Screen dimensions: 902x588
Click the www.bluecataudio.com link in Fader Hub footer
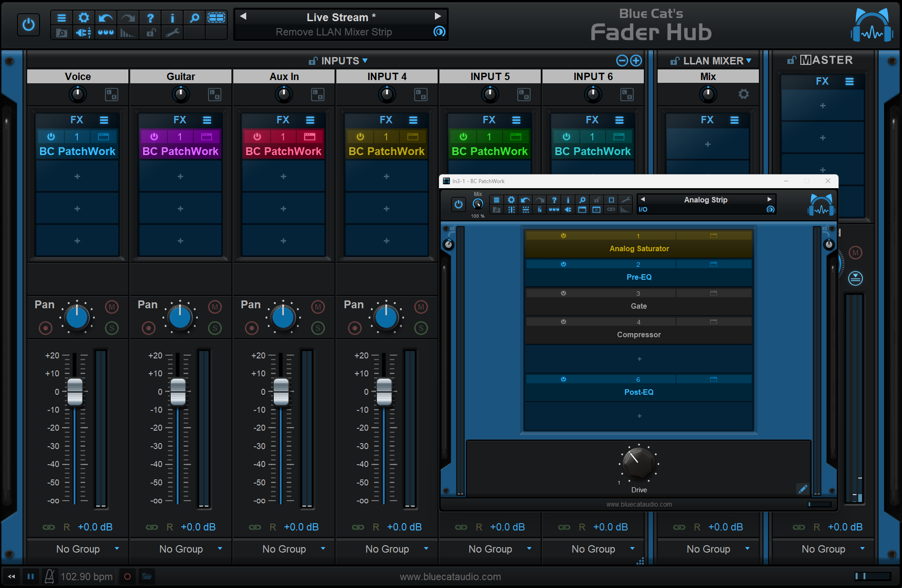coord(450,576)
